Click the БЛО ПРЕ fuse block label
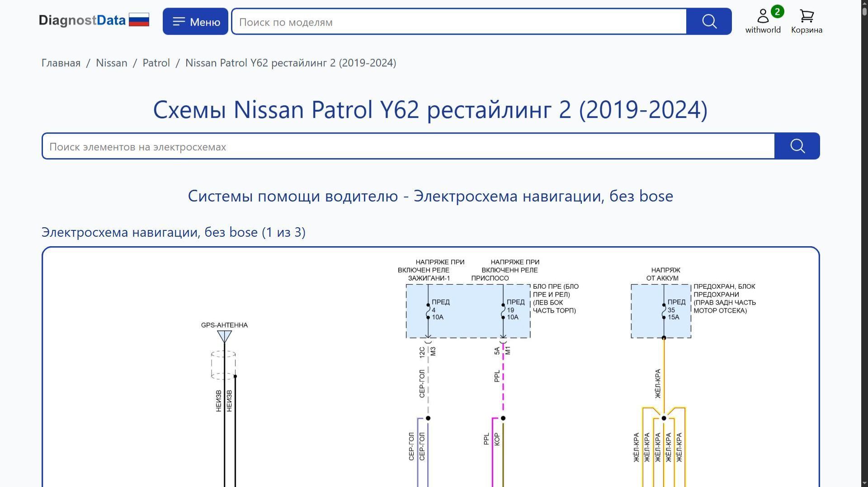The width and height of the screenshot is (868, 487). click(x=556, y=299)
